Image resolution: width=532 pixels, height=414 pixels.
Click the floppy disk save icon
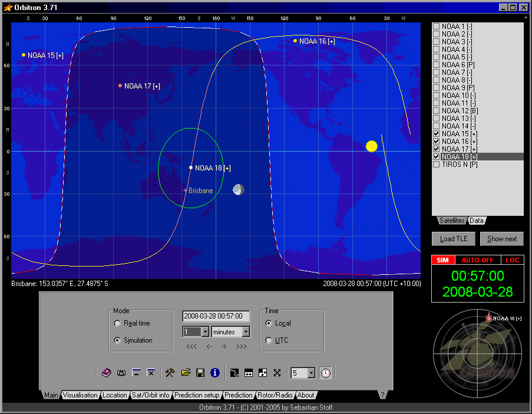[200, 373]
